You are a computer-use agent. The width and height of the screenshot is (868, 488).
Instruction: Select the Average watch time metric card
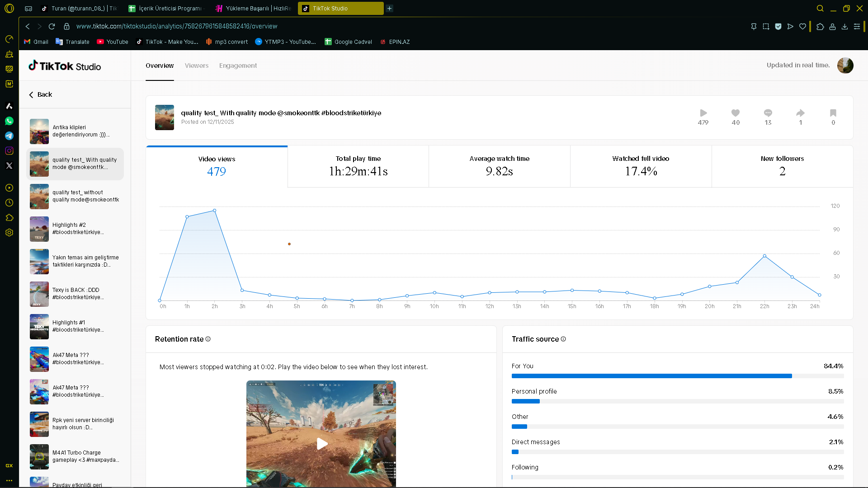tap(500, 166)
